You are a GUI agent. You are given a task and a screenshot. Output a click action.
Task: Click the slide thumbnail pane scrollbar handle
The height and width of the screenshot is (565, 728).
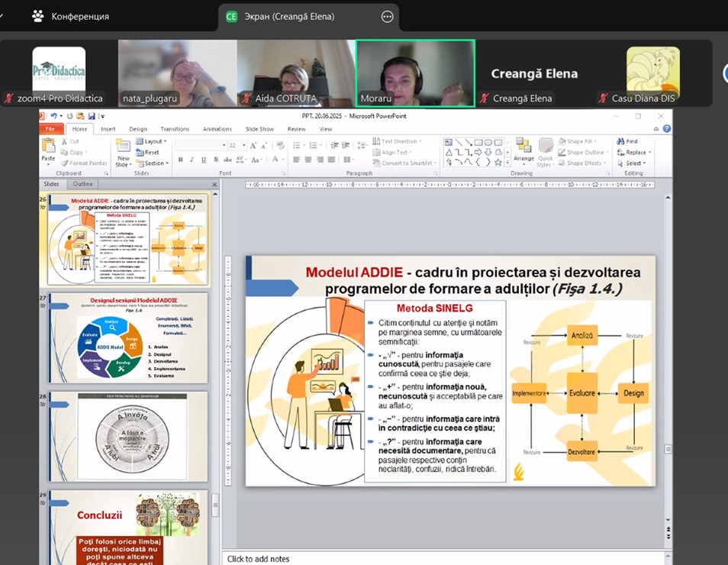[215, 505]
